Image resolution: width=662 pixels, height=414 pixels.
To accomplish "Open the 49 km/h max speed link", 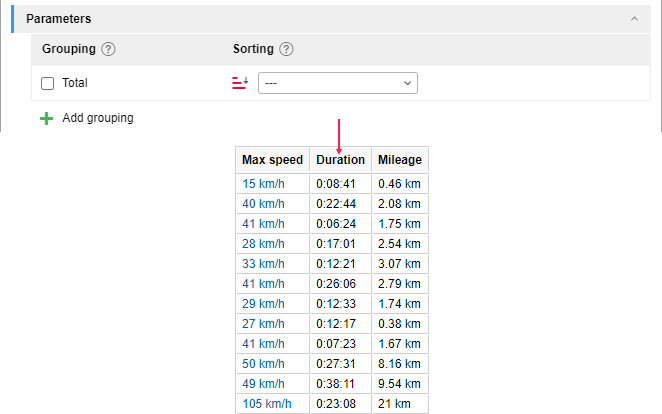I will pyautogui.click(x=263, y=384).
